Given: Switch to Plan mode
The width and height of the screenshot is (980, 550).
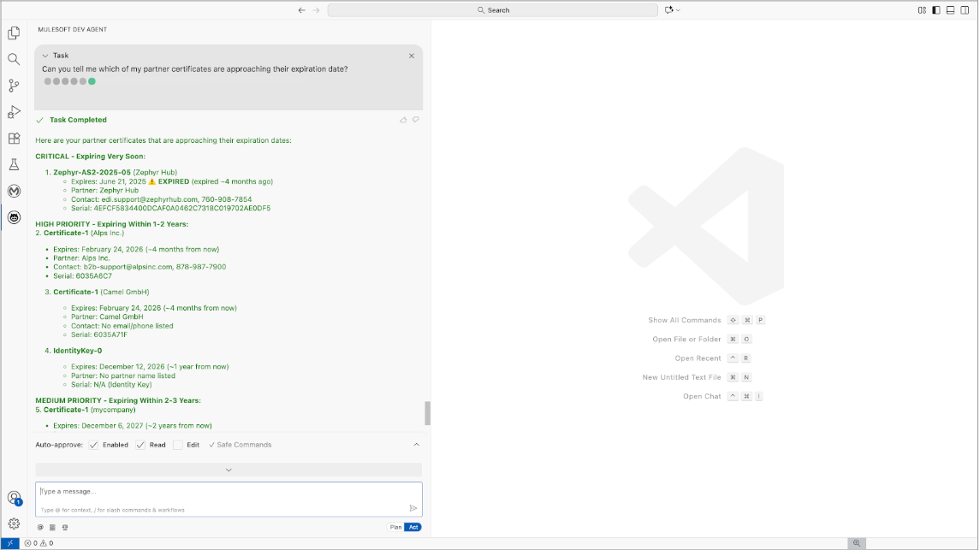Looking at the screenshot, I should click(x=395, y=527).
